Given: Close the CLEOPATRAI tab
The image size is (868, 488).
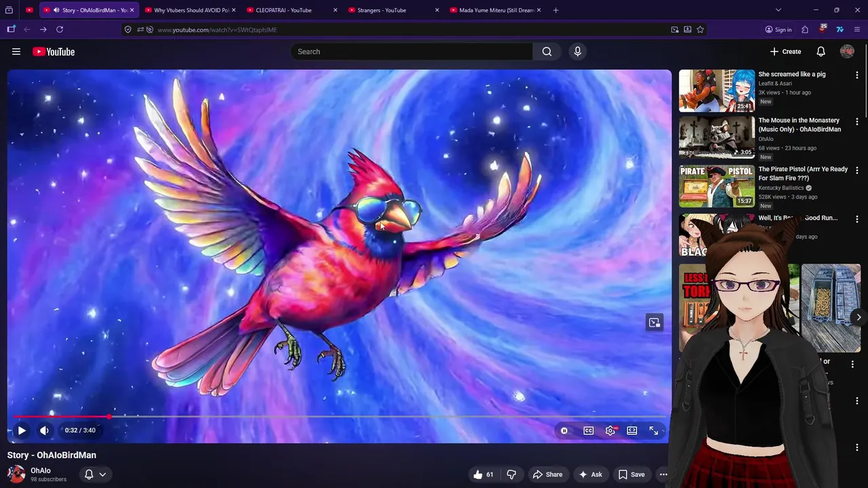Looking at the screenshot, I should click(336, 10).
